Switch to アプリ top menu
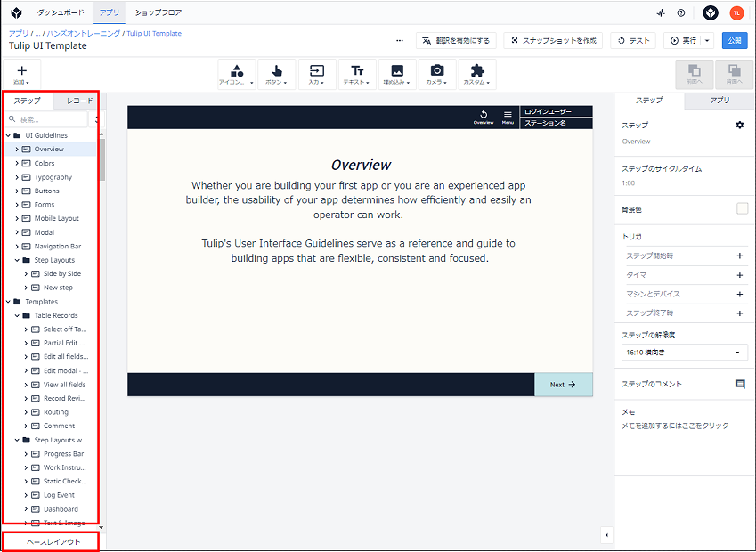 click(x=110, y=12)
